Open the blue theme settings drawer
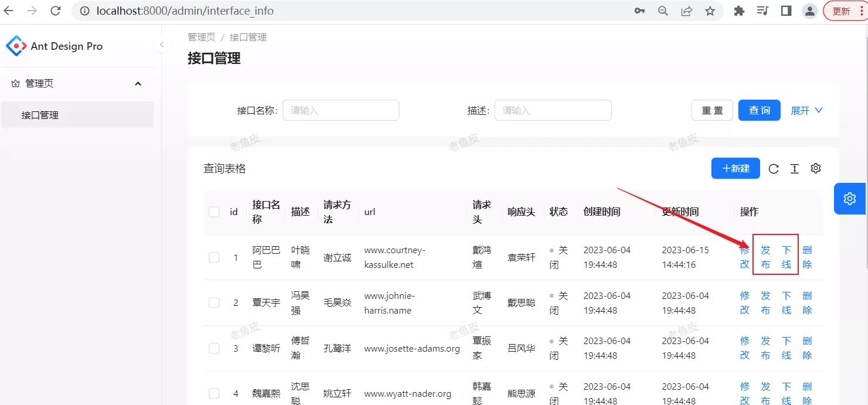The image size is (868, 405). click(x=850, y=198)
